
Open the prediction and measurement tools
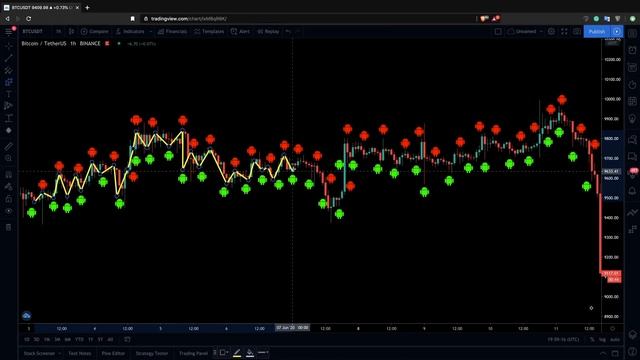[x=9, y=118]
